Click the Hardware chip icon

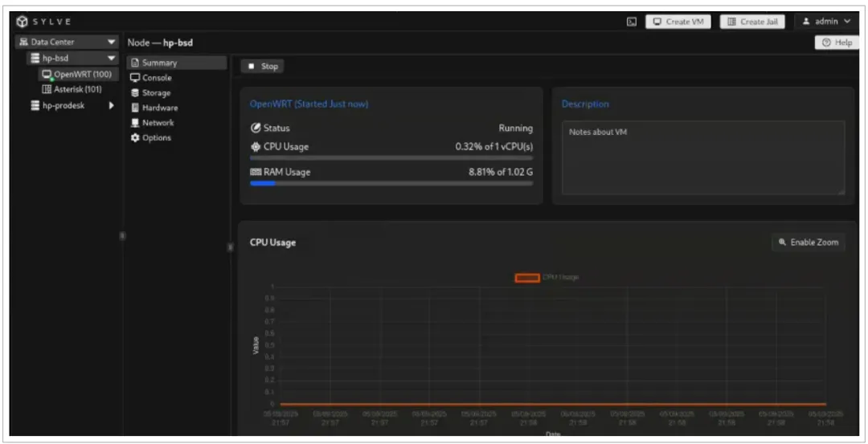click(134, 108)
